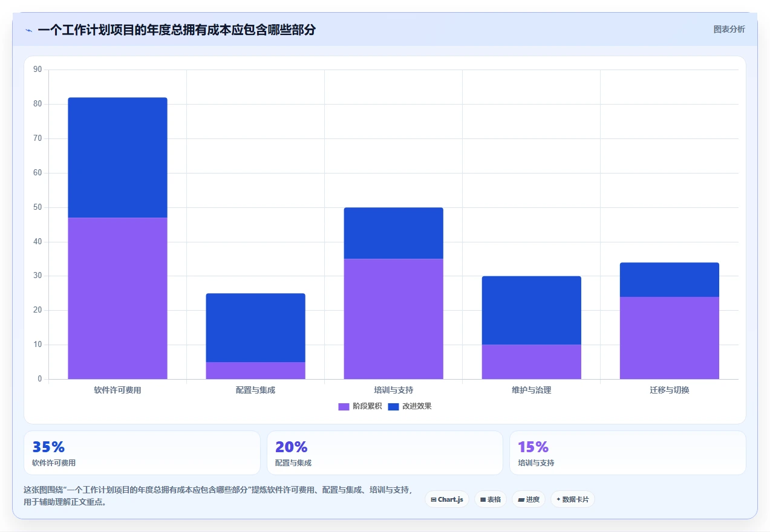The height and width of the screenshot is (532, 770).
Task: Click the purple 维护与治理 bar segment
Action: [x=531, y=362]
